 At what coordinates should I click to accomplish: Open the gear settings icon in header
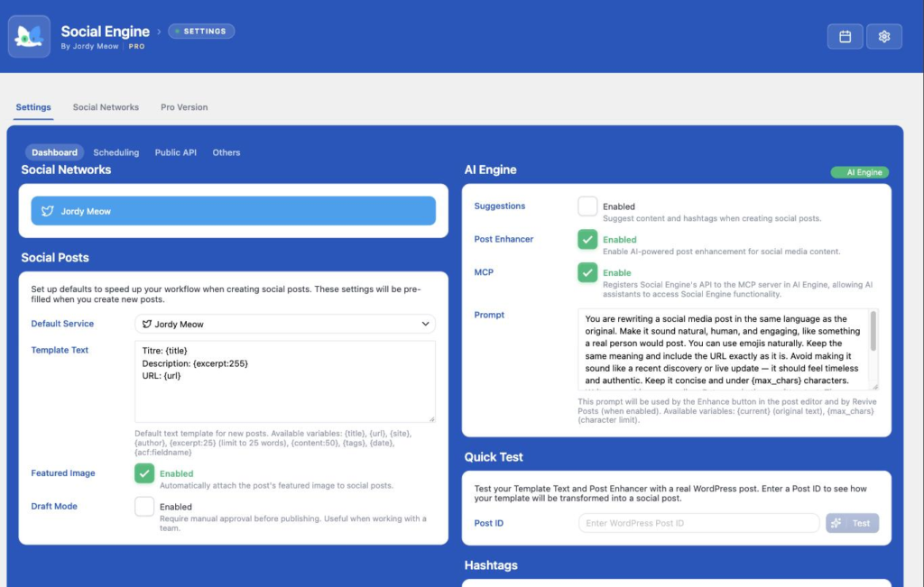pos(884,36)
